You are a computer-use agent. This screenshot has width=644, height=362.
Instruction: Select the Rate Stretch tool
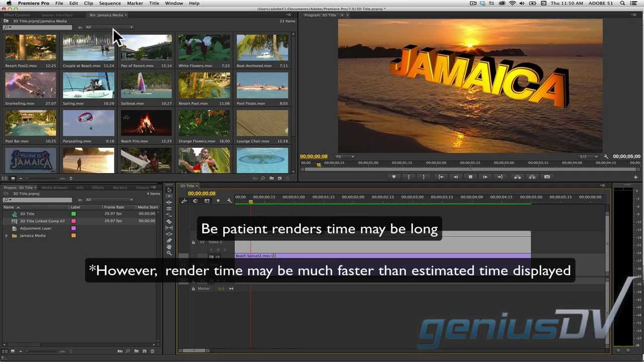(169, 215)
